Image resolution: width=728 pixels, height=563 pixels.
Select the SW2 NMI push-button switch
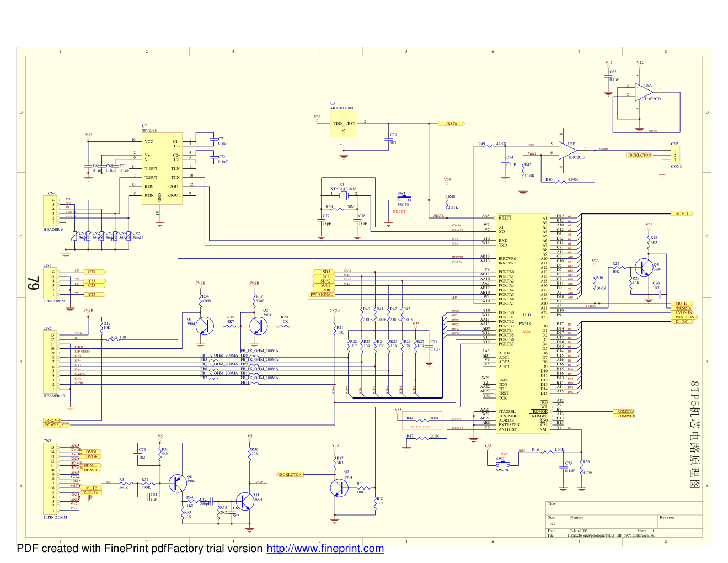click(502, 464)
